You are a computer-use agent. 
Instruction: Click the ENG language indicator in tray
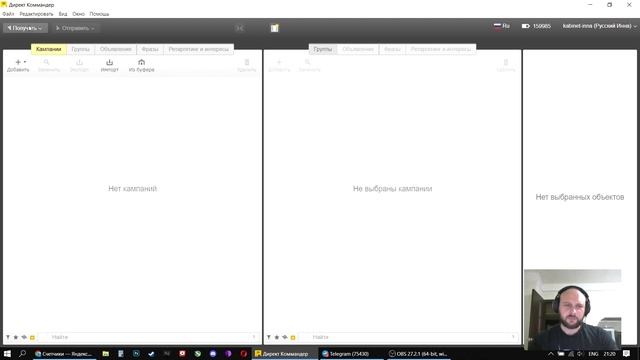(593, 354)
